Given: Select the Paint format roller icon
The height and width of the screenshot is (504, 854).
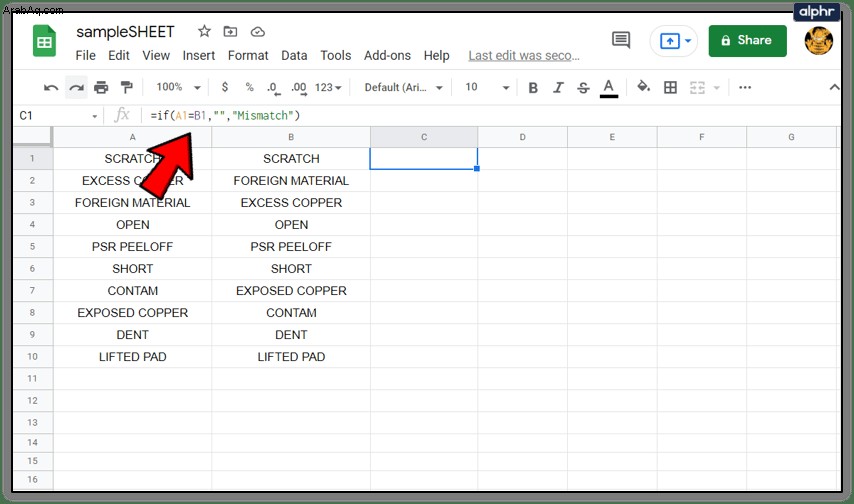Looking at the screenshot, I should coord(126,87).
